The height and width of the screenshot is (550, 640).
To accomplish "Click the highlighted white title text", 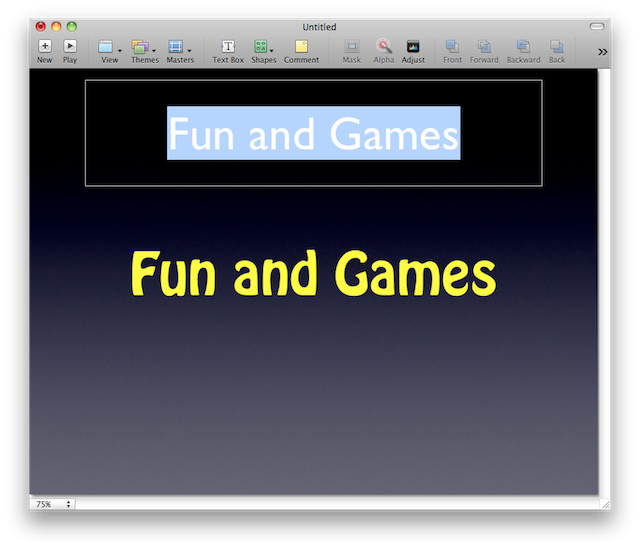I will (313, 133).
